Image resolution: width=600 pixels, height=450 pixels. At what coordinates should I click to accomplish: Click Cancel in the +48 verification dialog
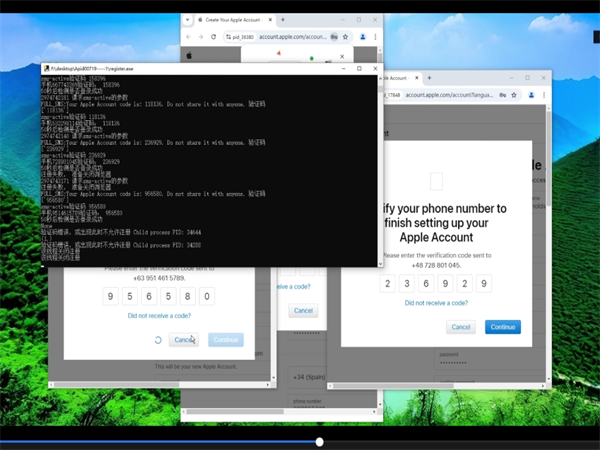pyautogui.click(x=462, y=327)
